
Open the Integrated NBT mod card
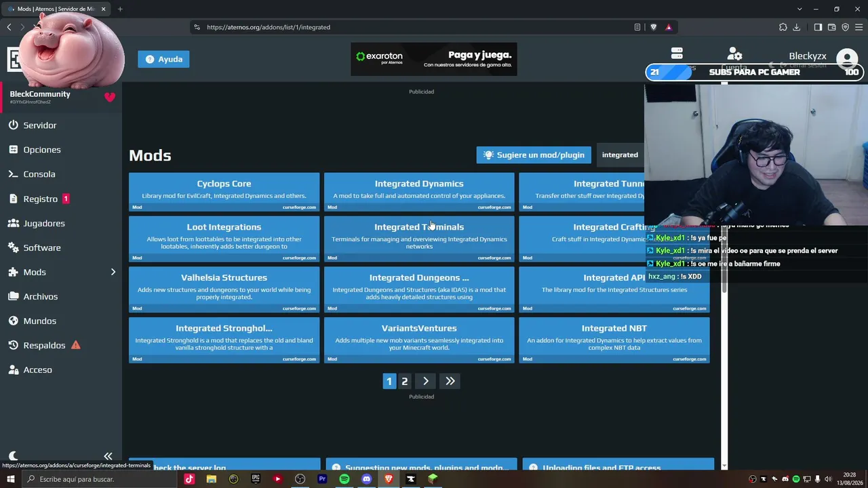(614, 340)
